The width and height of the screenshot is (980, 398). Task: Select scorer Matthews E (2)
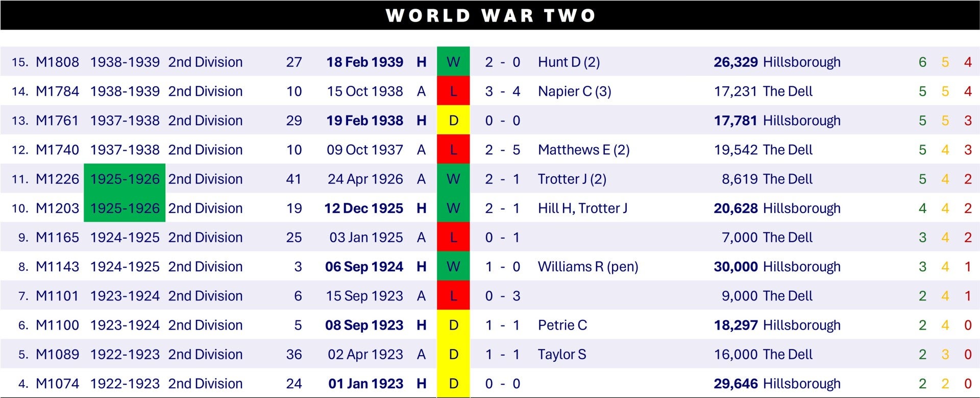coord(583,150)
